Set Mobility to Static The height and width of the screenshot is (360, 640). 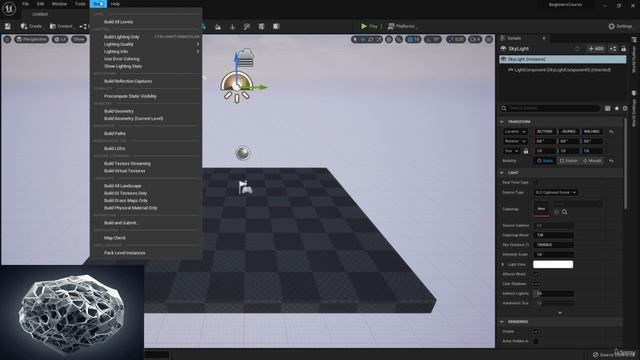pos(545,161)
